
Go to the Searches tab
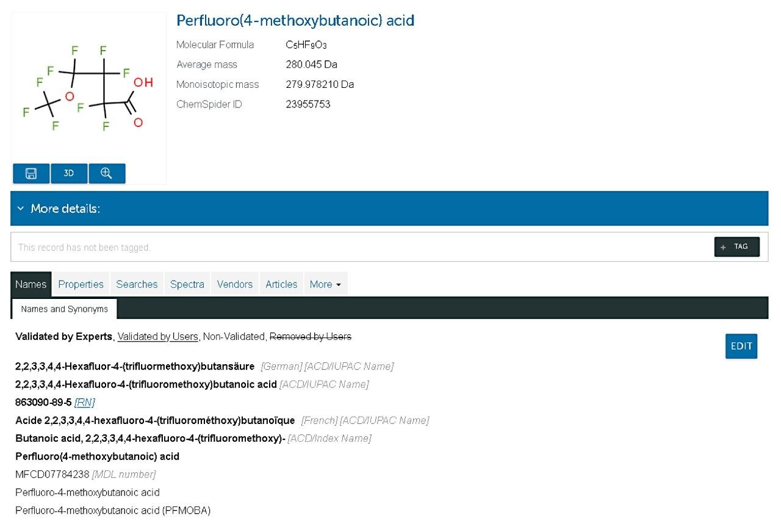(x=137, y=283)
